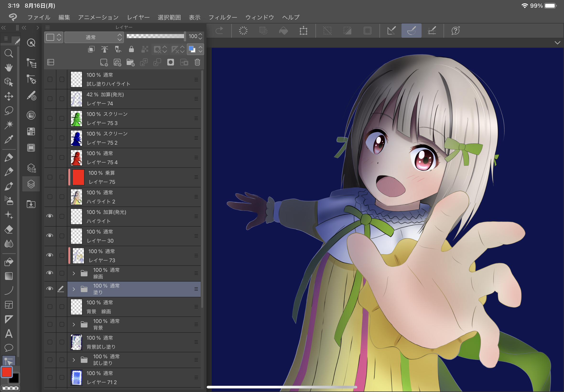This screenshot has height=392, width=564.
Task: Show layer レイヤー 74
Action: click(x=50, y=99)
